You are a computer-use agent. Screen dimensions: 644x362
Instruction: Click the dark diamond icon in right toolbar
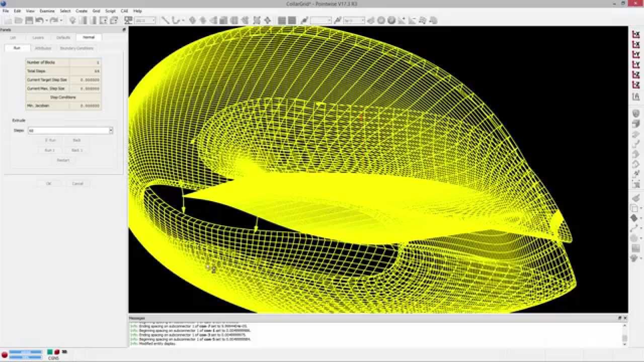[634, 218]
